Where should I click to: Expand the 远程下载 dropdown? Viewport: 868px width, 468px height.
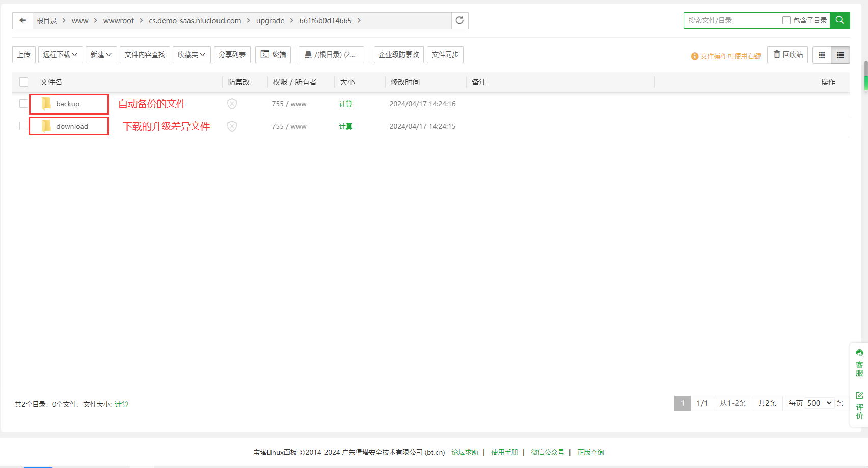(x=60, y=54)
